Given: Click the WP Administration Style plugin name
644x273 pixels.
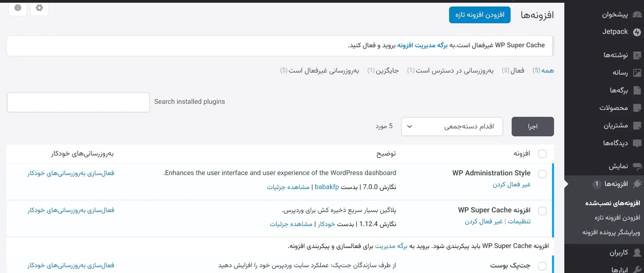Looking at the screenshot, I should (x=491, y=173).
